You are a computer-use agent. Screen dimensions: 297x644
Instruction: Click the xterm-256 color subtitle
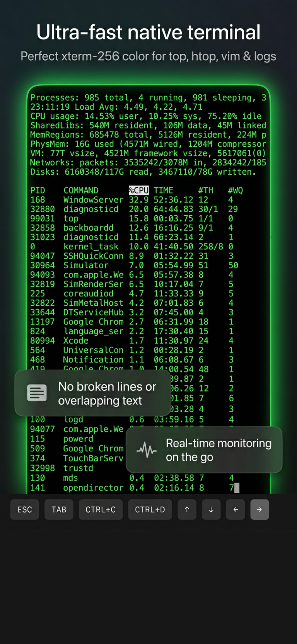coord(148,56)
